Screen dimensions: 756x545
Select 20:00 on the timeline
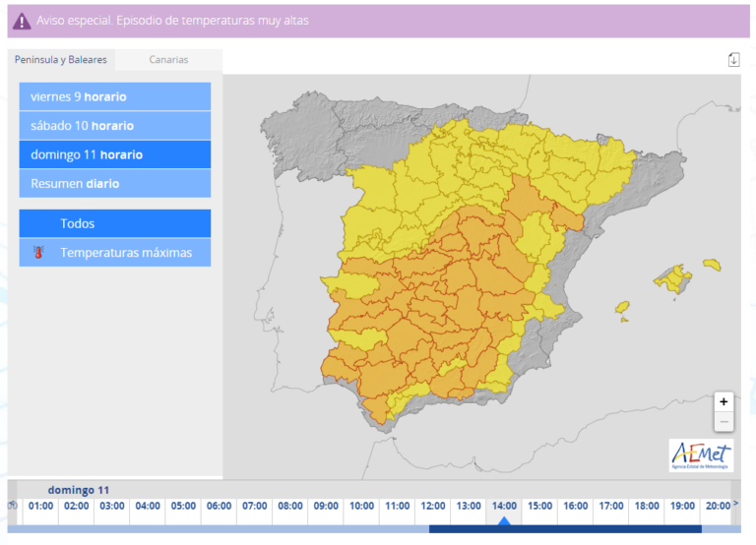pyautogui.click(x=718, y=506)
